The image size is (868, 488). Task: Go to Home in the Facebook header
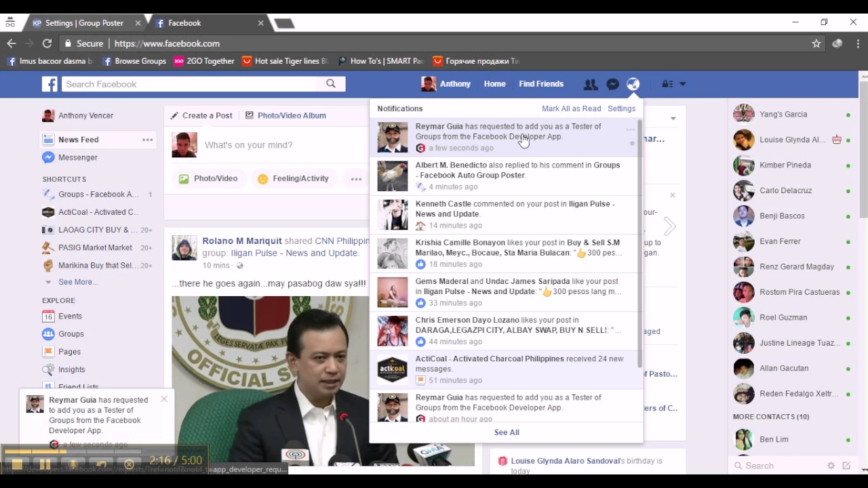[494, 84]
